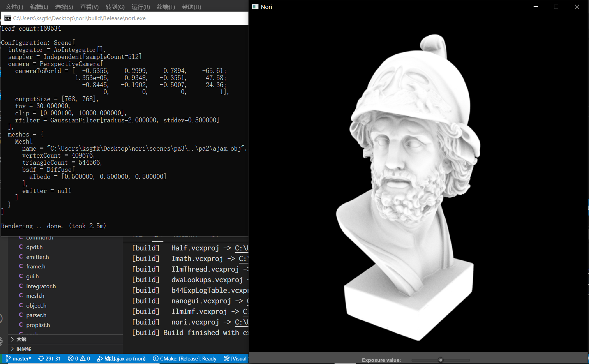Screen dimensions: 589x364
Task: Open integrator.h in the file explorer
Action: coord(41,286)
